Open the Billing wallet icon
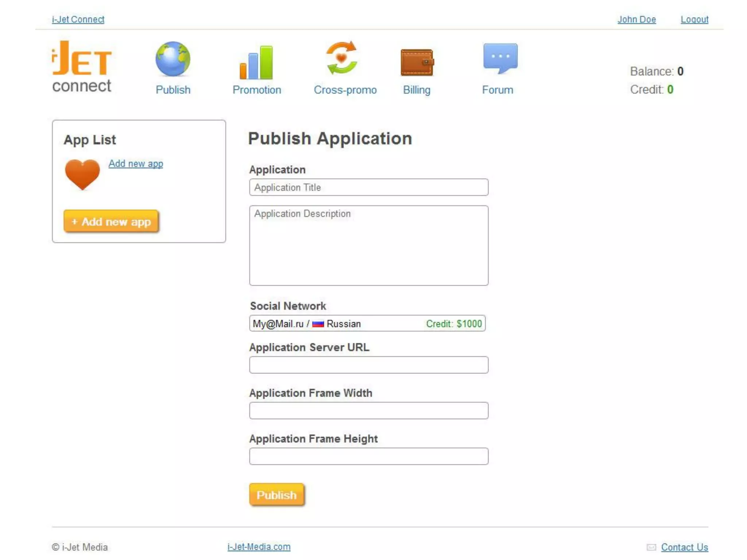 tap(417, 62)
